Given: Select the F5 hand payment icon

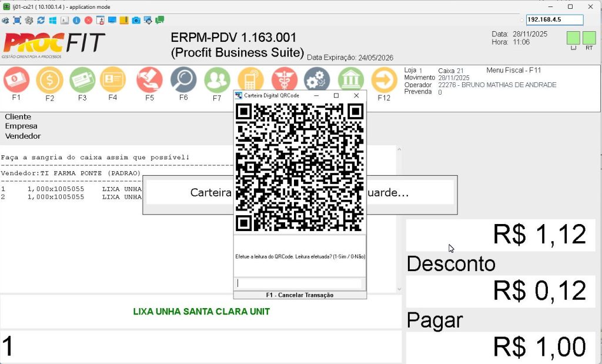Looking at the screenshot, I should (149, 79).
